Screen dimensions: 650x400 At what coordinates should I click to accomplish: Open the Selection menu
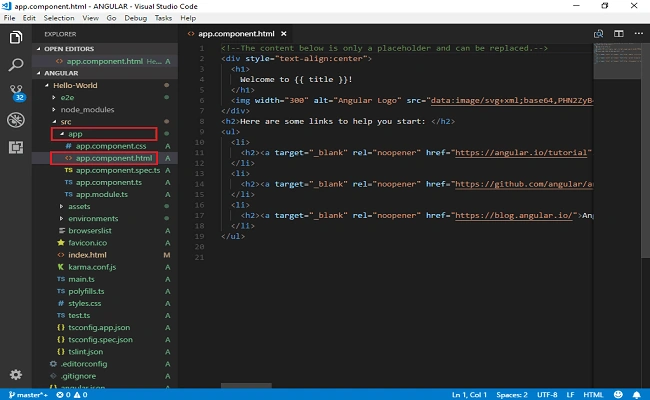[x=59, y=18]
